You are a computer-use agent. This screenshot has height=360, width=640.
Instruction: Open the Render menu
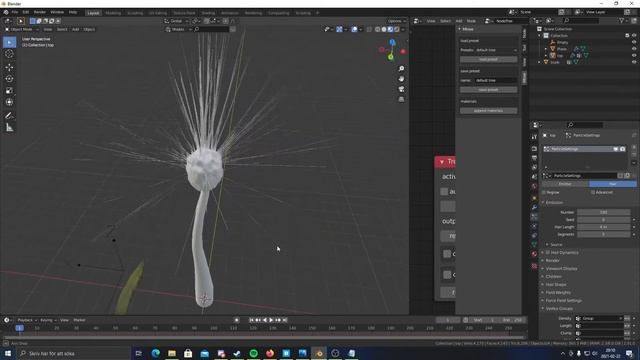(x=40, y=12)
